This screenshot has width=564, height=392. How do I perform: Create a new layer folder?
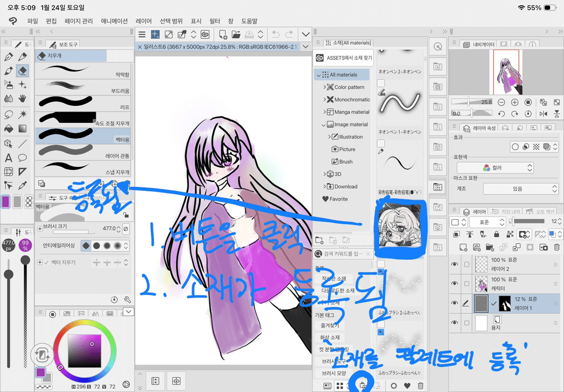489,247
